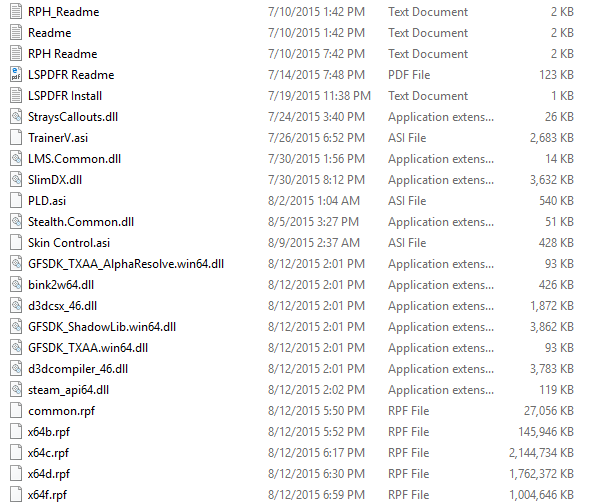The width and height of the screenshot is (612, 504).
Task: Select the d3dcompiler_46.dll file name
Action: click(78, 369)
